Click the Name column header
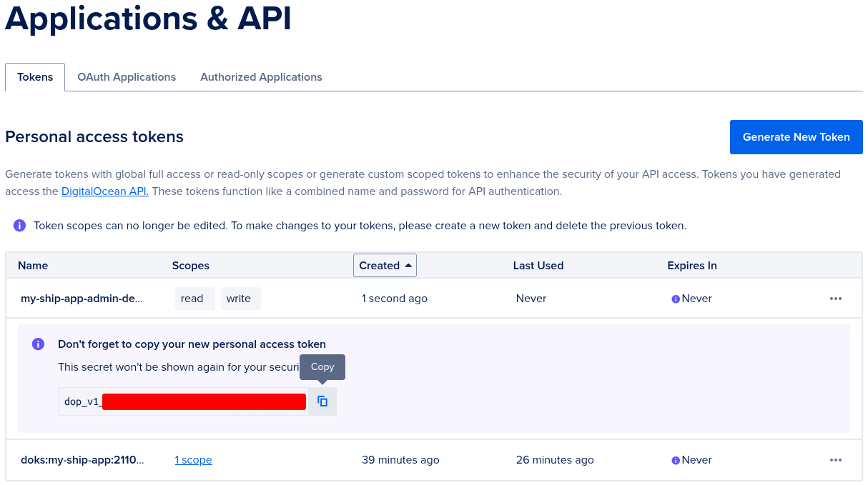Viewport: 868px width, 485px height. coord(33,266)
